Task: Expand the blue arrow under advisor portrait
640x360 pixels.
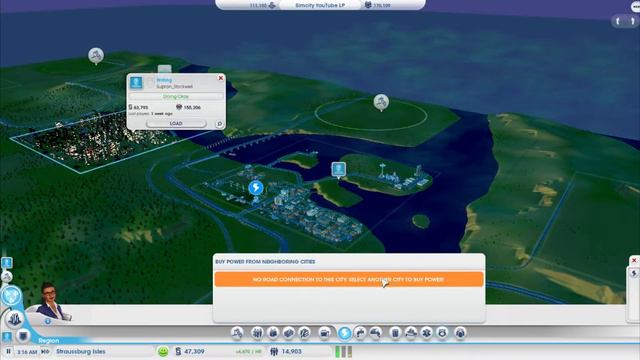Action: 48,321
